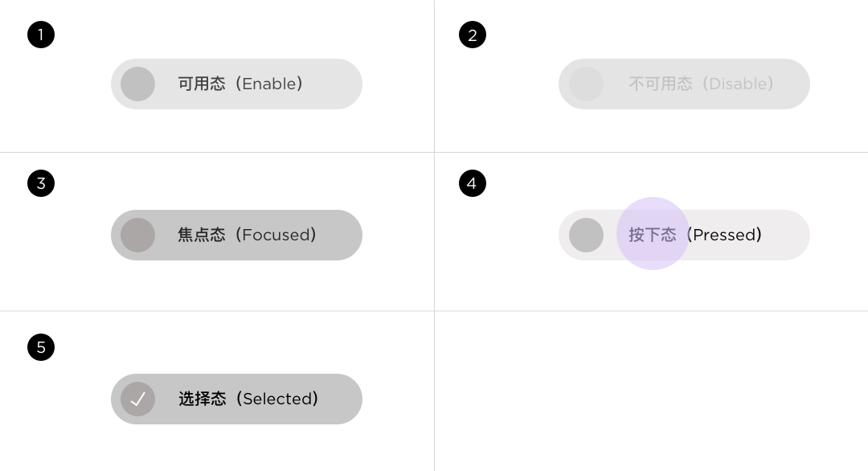The width and height of the screenshot is (868, 471).
Task: Click the number 3 black badge
Action: (x=41, y=183)
